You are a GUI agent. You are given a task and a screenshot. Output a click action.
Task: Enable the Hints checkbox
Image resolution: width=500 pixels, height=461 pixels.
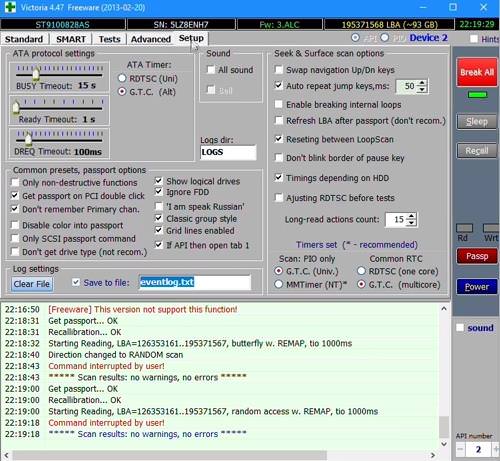pyautogui.click(x=474, y=39)
